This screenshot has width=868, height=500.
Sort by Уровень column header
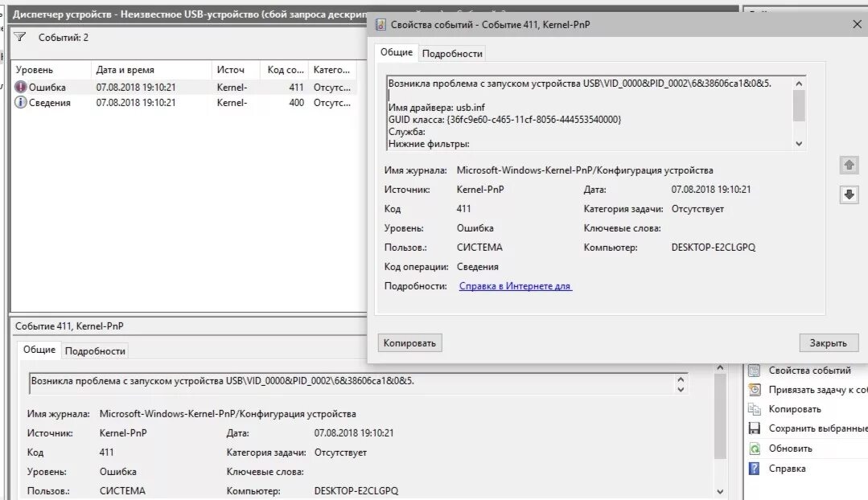tap(51, 70)
